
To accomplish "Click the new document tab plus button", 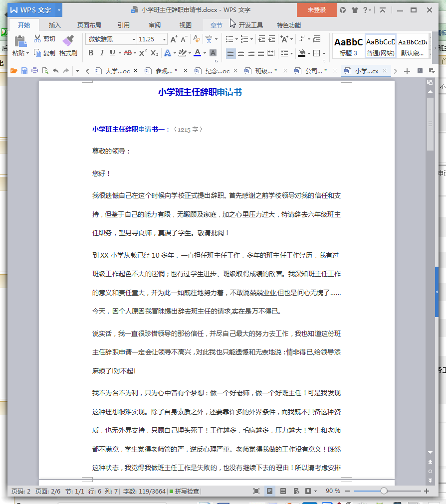I will (x=407, y=71).
